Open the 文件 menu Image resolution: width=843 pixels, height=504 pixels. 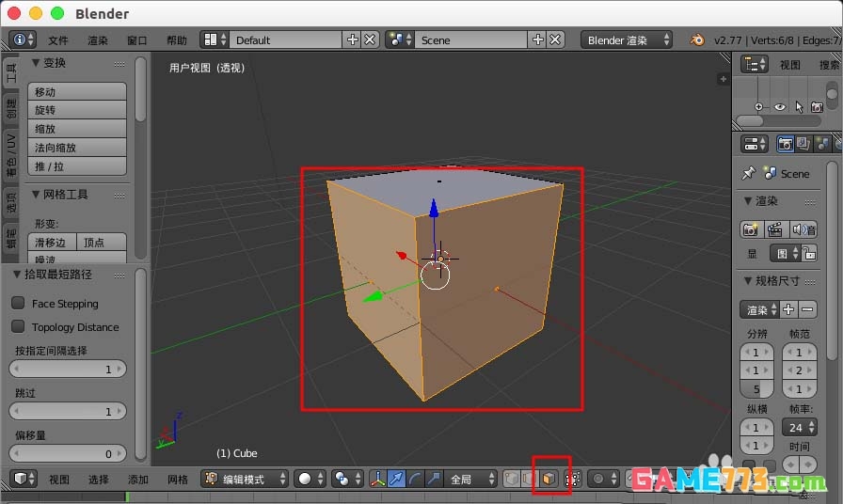[x=58, y=40]
